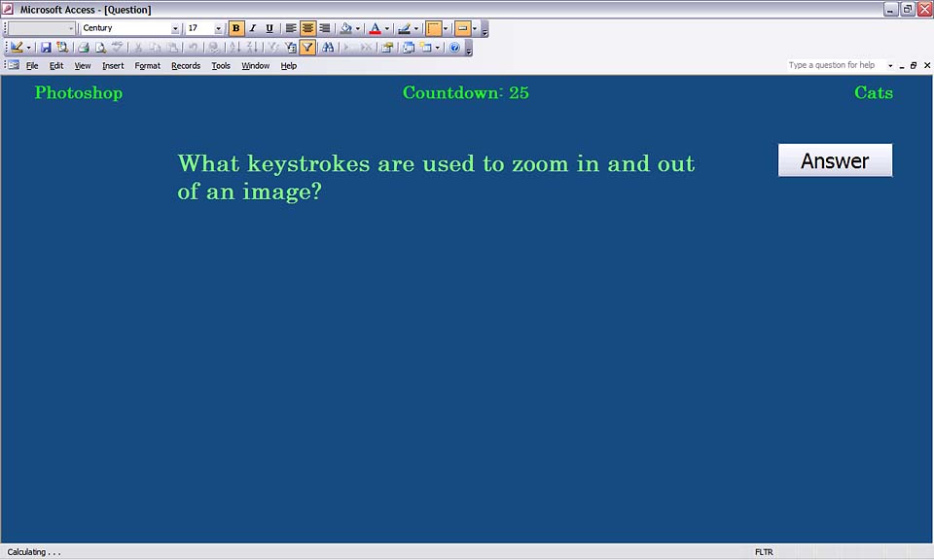Image resolution: width=934 pixels, height=560 pixels.
Task: Toggle Italic formatting
Action: coord(253,28)
